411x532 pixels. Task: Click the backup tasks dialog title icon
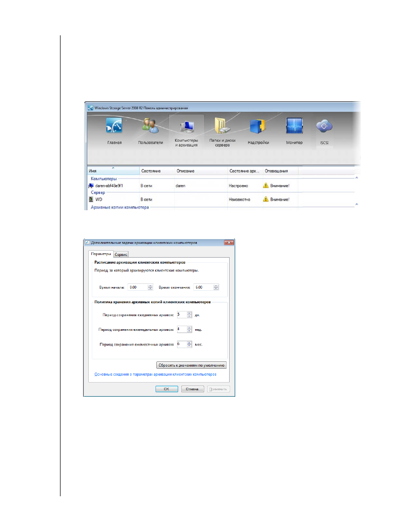pos(87,243)
